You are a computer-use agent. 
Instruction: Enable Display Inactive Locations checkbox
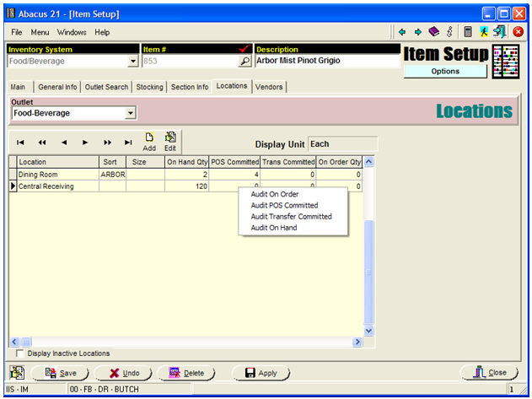[x=20, y=353]
